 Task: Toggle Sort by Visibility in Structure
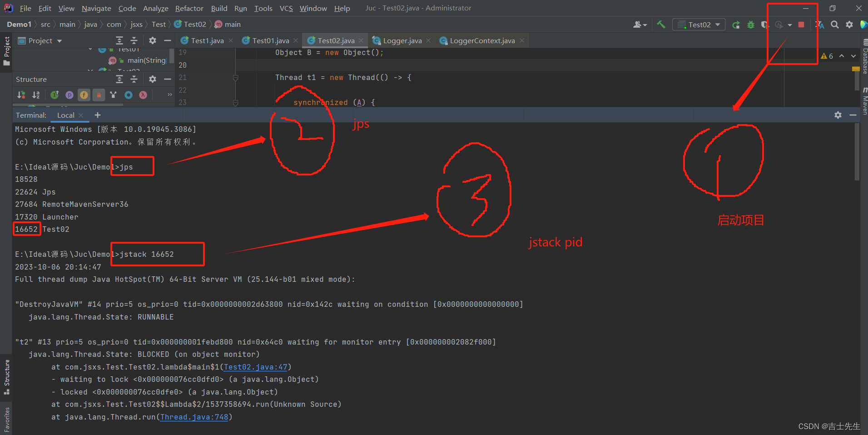[x=21, y=95]
